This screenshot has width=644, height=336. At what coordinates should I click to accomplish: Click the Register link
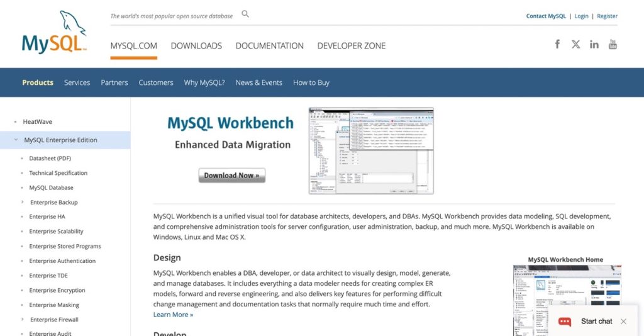[x=607, y=16]
